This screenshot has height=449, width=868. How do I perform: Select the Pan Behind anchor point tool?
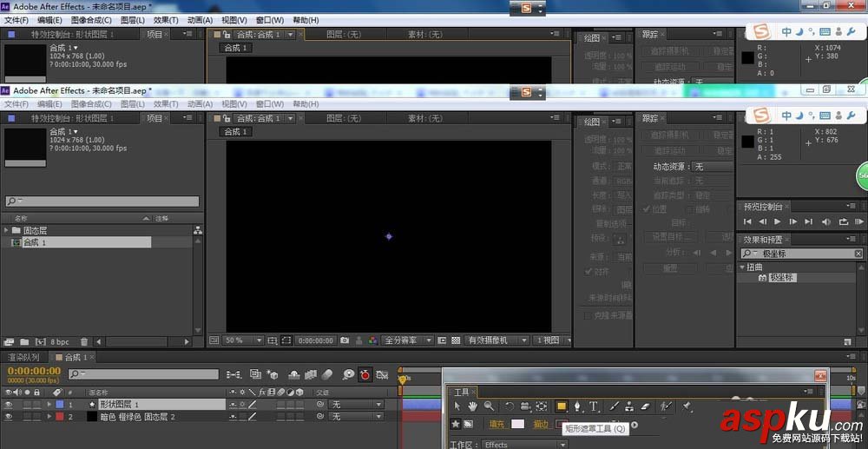coord(542,406)
